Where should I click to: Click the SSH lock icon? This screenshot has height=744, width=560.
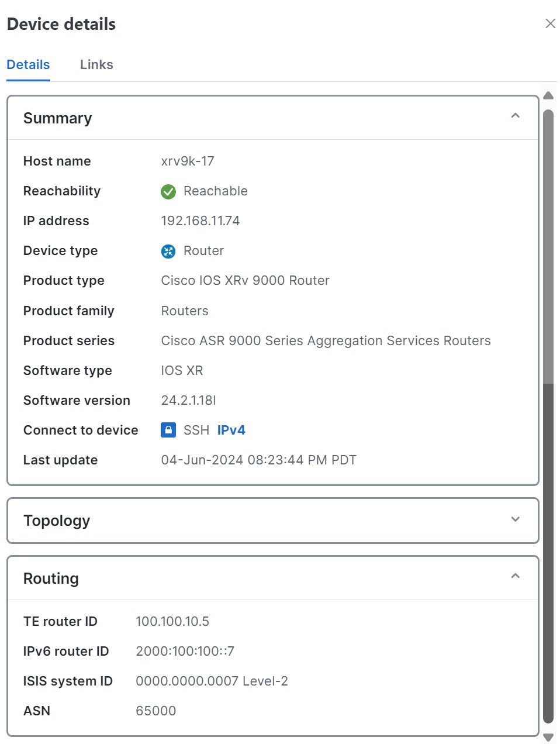[x=168, y=430]
